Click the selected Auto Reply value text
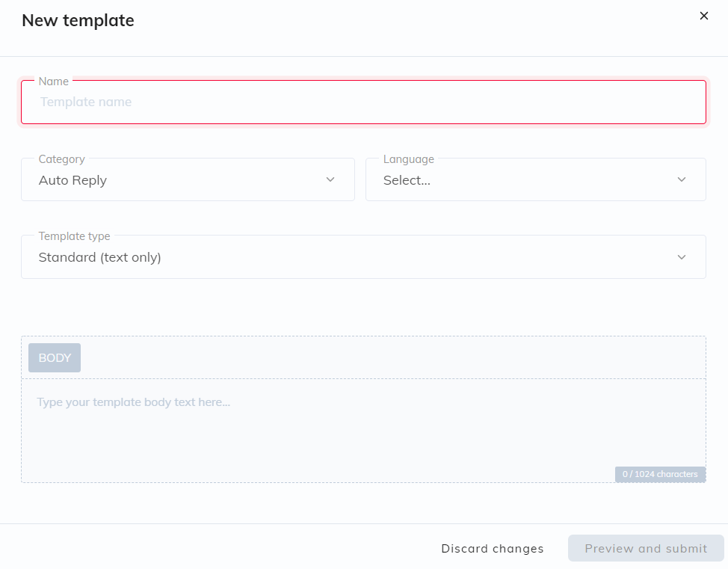This screenshot has height=569, width=728. point(73,180)
